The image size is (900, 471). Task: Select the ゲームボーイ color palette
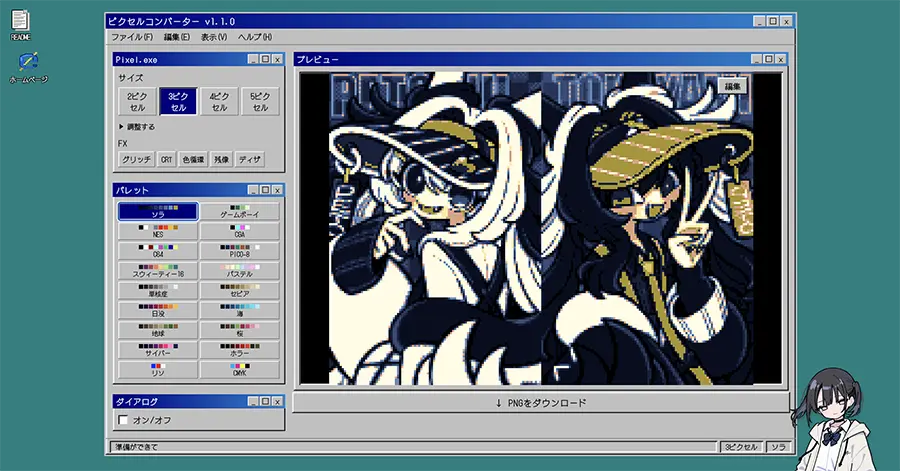[x=241, y=211]
